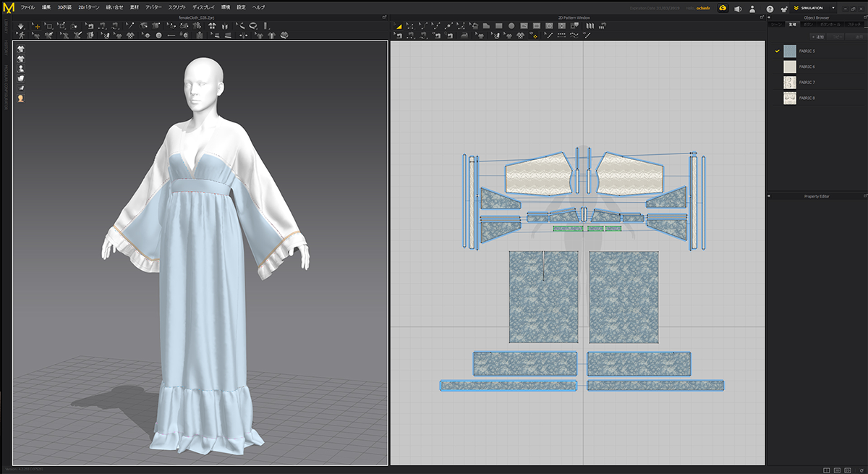Viewport: 868px width, 474px height.
Task: Select the bottom-left long hem ruffle strip
Action: pyautogui.click(x=509, y=385)
